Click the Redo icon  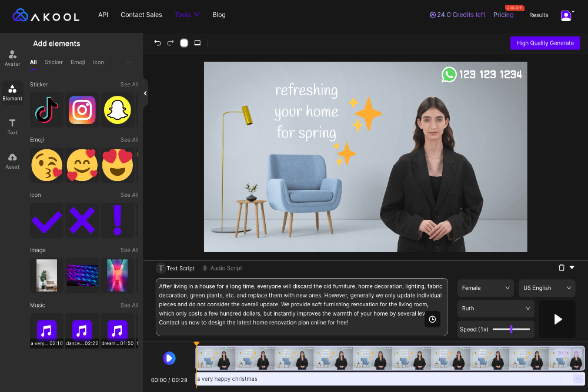coord(169,42)
